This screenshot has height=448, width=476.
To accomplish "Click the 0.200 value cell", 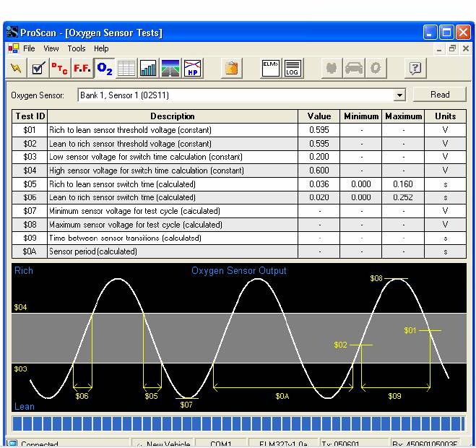I will pos(319,157).
